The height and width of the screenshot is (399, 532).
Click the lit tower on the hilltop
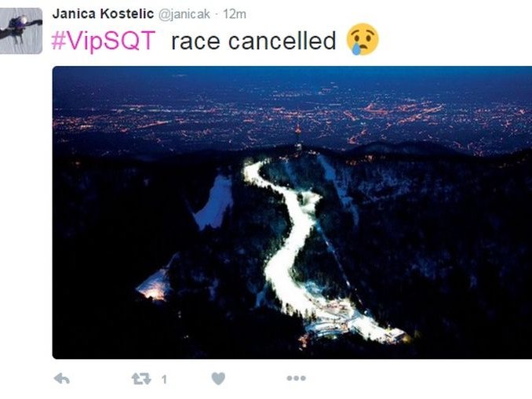pyautogui.click(x=298, y=139)
